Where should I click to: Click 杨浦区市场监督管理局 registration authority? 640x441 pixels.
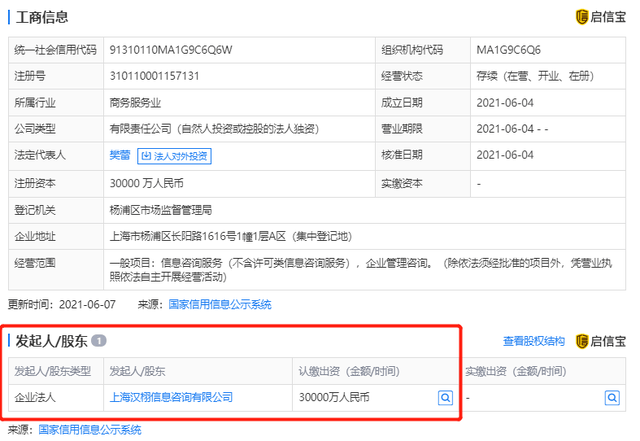pos(161,210)
